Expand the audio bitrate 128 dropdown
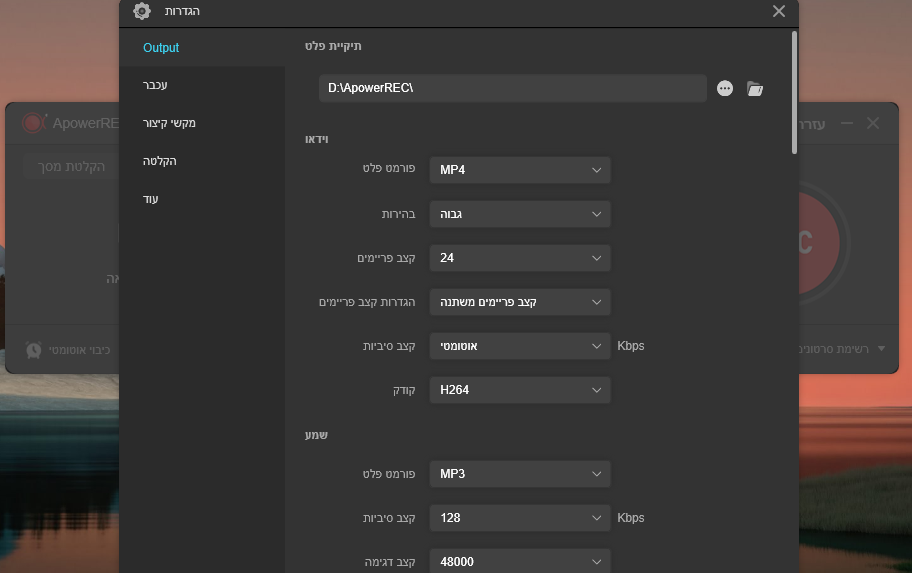 519,518
